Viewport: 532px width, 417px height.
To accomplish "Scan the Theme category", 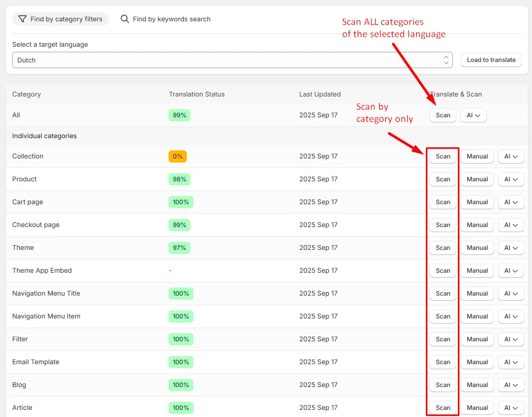I will click(x=443, y=247).
